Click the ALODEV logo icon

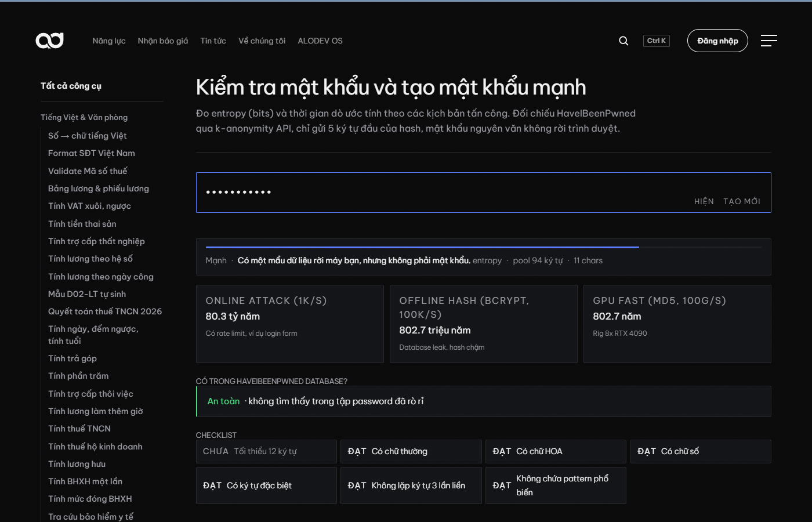click(x=49, y=41)
